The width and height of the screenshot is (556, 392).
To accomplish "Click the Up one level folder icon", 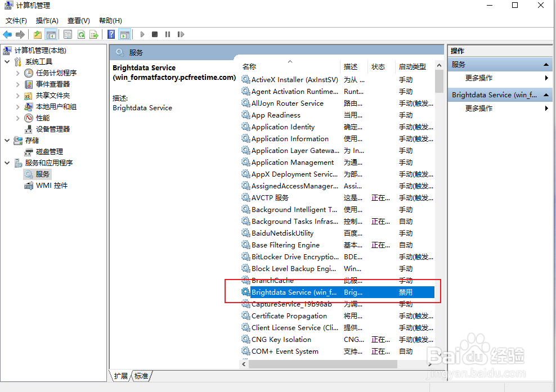I will (x=38, y=34).
